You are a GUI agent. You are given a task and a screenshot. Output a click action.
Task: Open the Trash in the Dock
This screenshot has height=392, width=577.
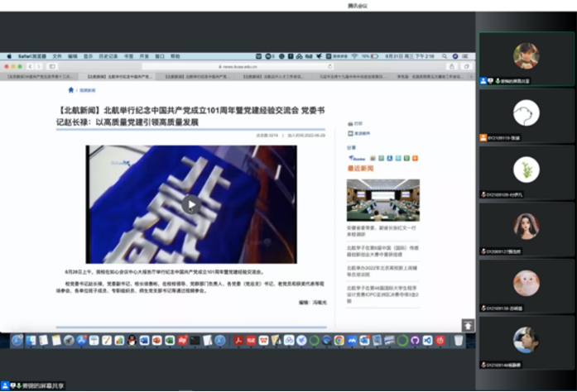[458, 340]
